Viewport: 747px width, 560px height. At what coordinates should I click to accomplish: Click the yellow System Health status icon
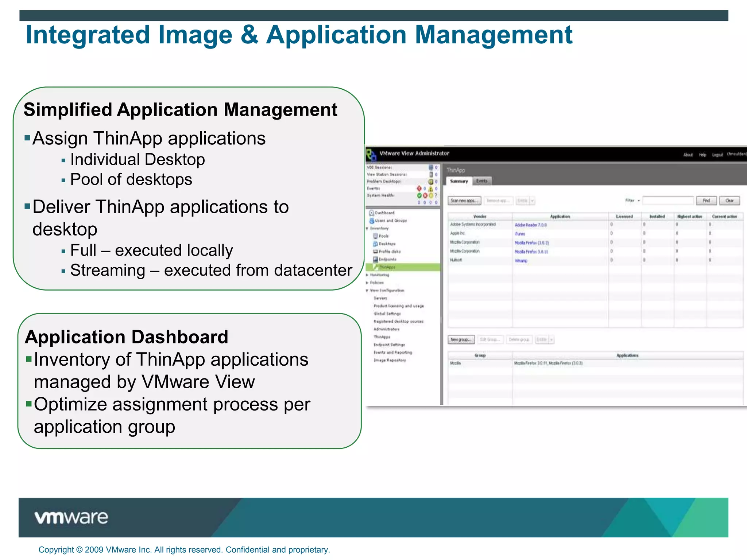[x=430, y=195]
